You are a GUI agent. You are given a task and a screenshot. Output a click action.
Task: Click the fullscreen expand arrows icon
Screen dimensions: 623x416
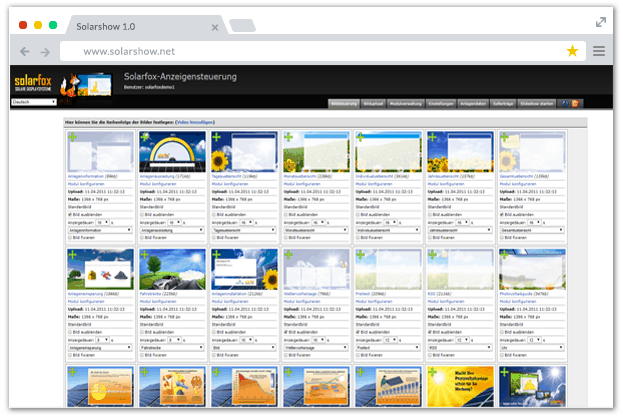(x=601, y=22)
